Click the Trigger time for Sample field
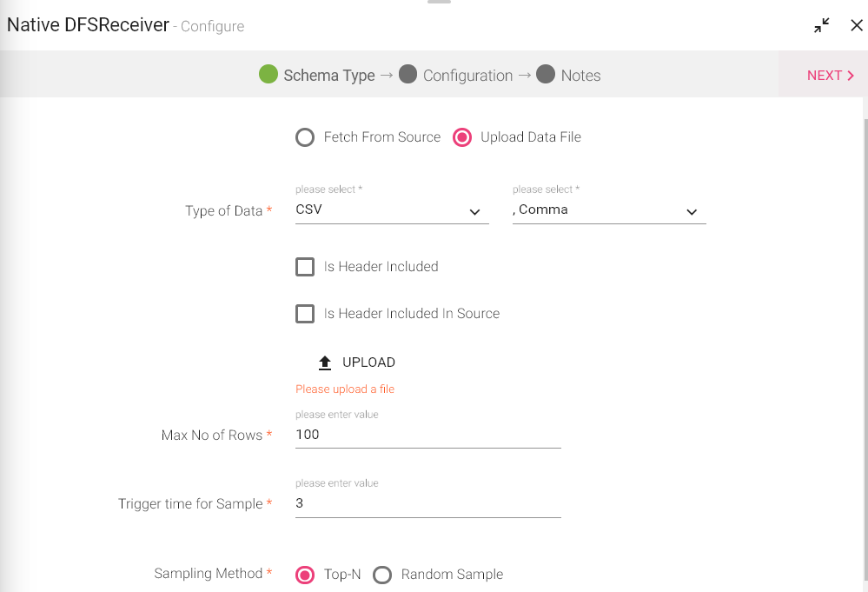Screen dimensions: 868x592 427,504
